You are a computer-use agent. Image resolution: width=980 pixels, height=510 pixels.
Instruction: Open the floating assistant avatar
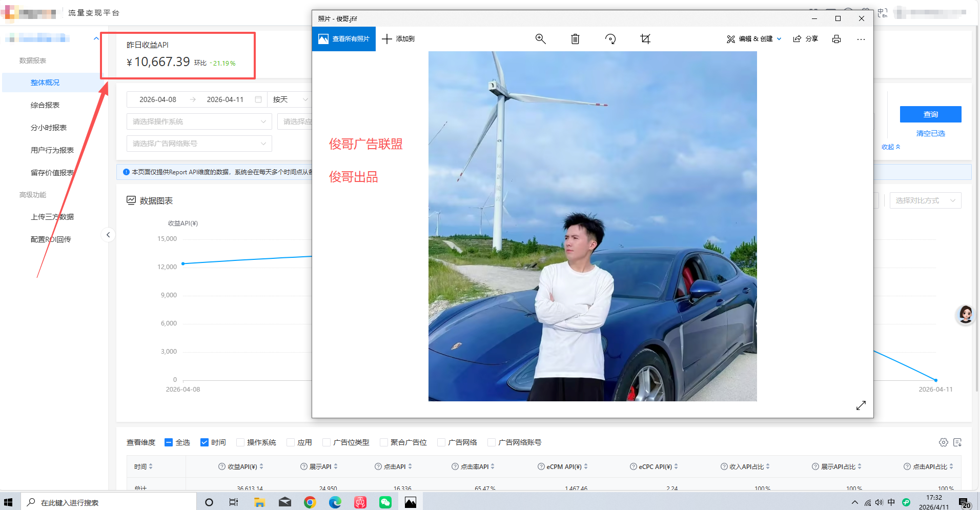click(x=965, y=315)
